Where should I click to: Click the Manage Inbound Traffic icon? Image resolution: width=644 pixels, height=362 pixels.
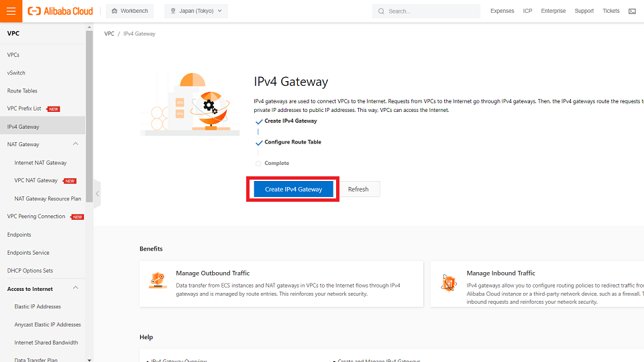tap(449, 283)
